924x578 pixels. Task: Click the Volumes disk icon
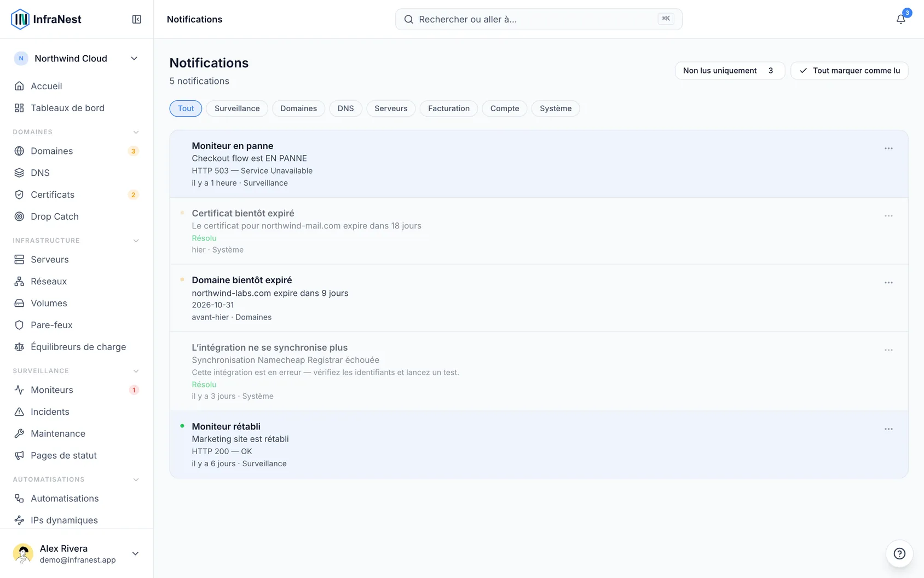(x=19, y=303)
